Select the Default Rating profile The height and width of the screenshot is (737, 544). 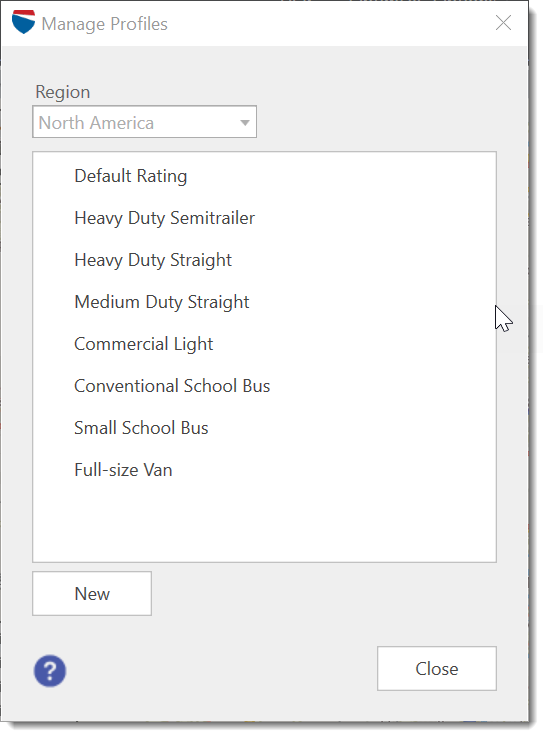(x=131, y=176)
